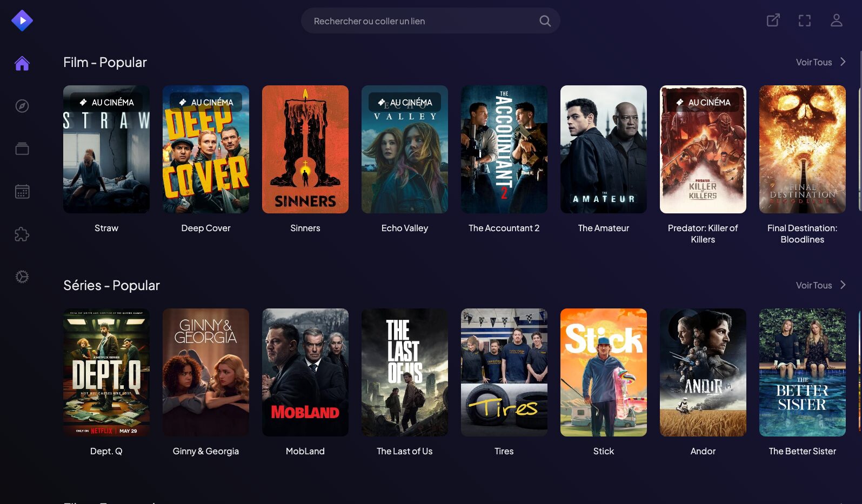
Task: Click the Sinners title text
Action: point(305,228)
